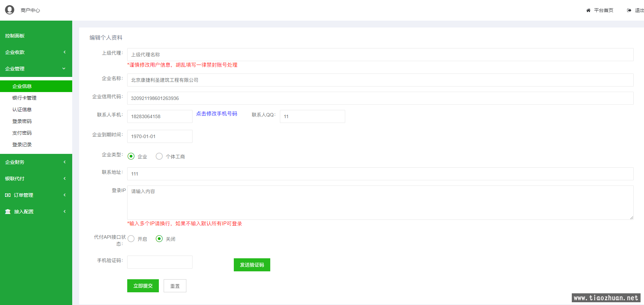Focus the 联系人手机 input field
Screen dimensions: 644x305
click(x=160, y=116)
